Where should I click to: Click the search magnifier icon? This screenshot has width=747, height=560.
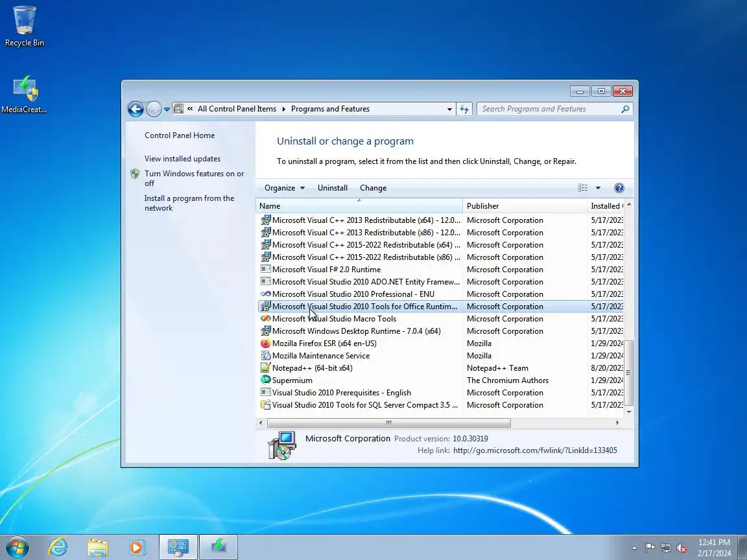tap(625, 109)
